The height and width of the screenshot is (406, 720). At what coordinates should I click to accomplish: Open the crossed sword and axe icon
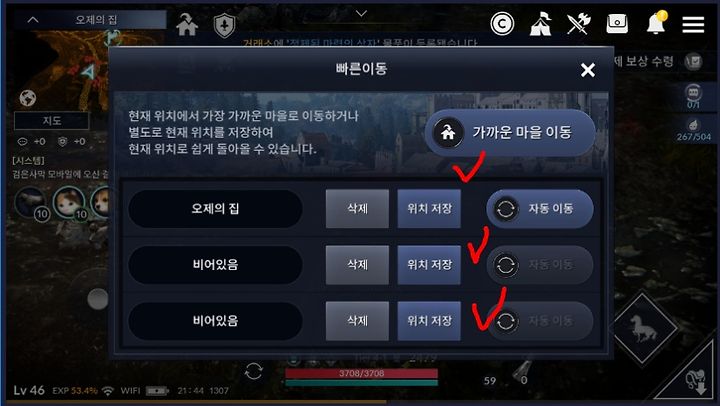point(579,24)
